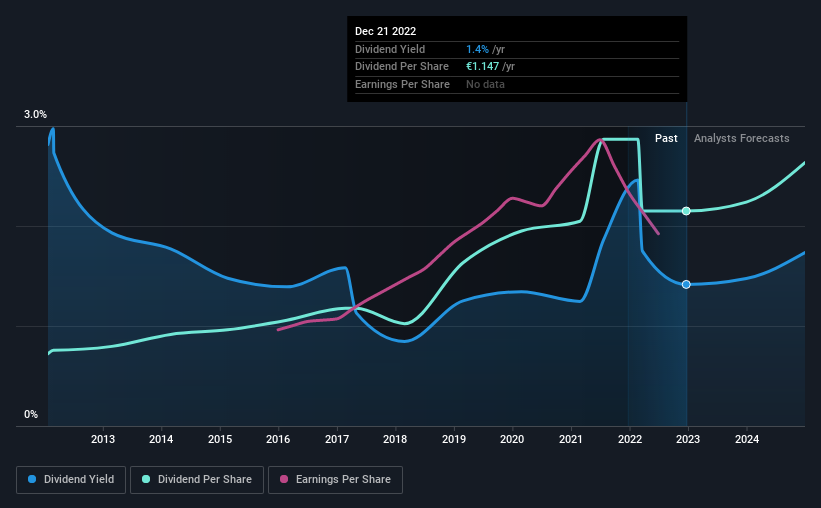This screenshot has height=508, width=821.
Task: Click the 2018 x-axis label
Action: 395,439
